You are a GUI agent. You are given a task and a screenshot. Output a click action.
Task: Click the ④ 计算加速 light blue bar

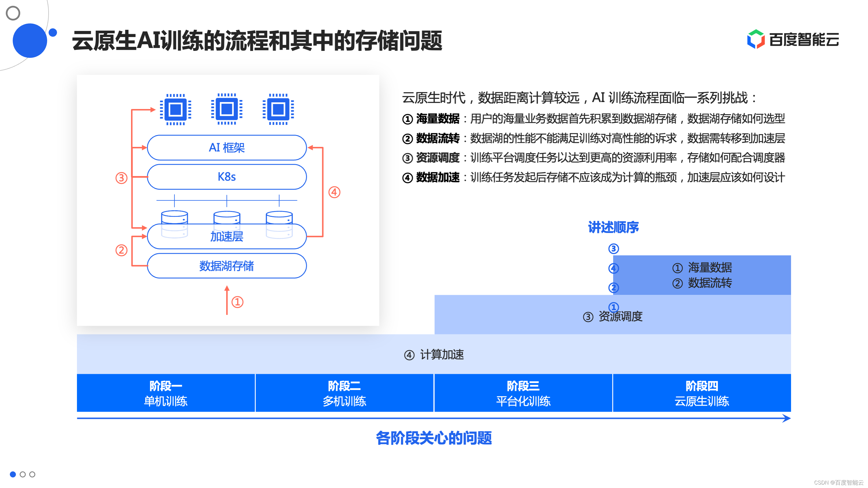[433, 354]
